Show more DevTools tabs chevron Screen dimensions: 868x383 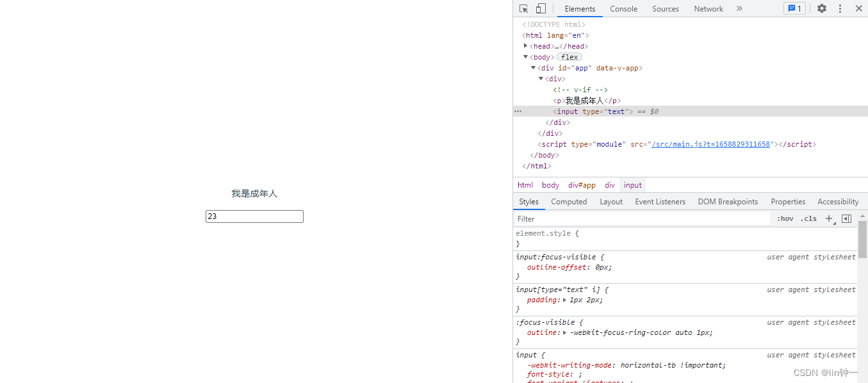tap(739, 8)
